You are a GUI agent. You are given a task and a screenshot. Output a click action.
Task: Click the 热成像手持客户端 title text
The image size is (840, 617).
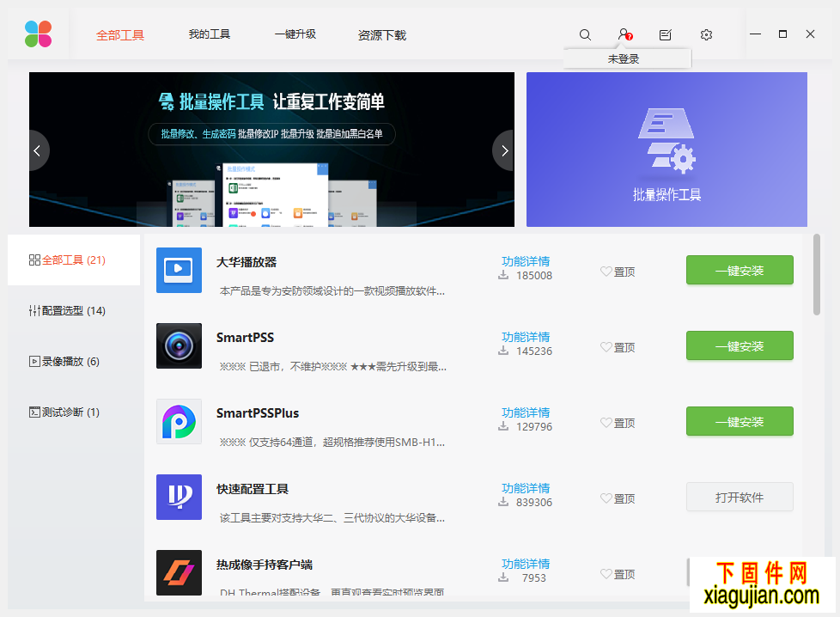[264, 565]
